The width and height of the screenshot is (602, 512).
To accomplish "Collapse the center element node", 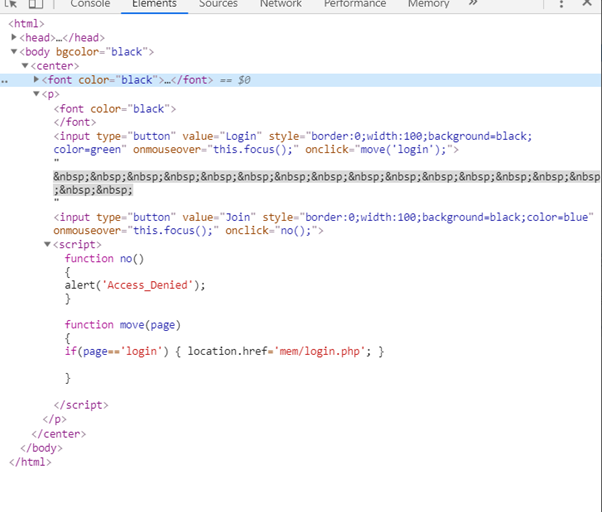I will coord(25,66).
